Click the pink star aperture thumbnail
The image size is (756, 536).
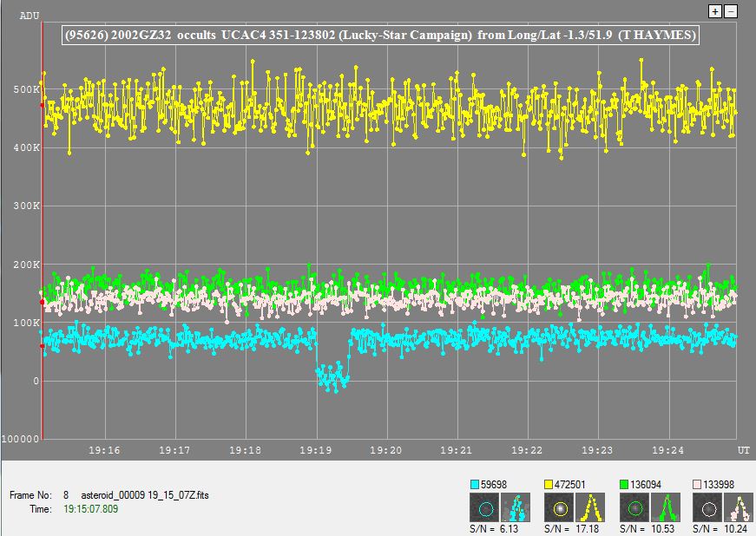coord(710,507)
